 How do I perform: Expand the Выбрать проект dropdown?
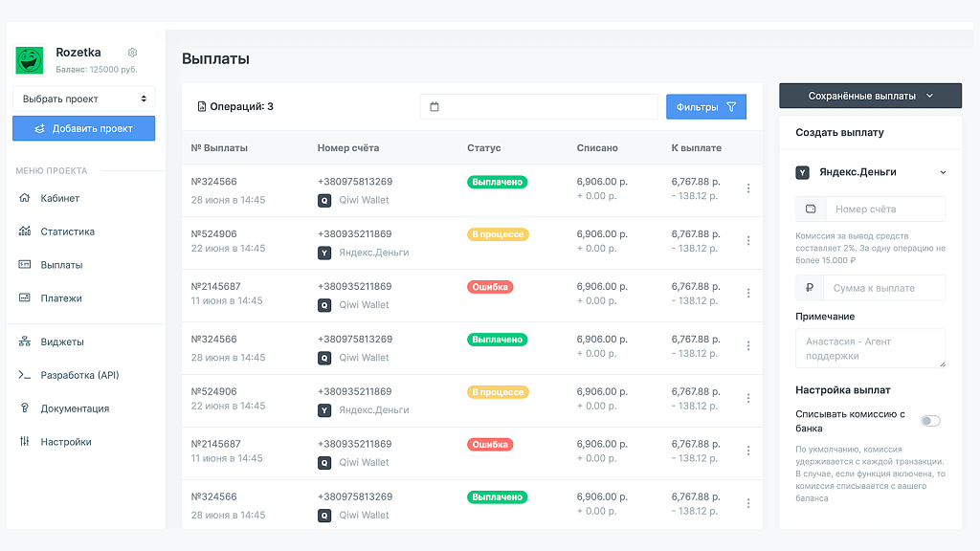click(x=83, y=99)
